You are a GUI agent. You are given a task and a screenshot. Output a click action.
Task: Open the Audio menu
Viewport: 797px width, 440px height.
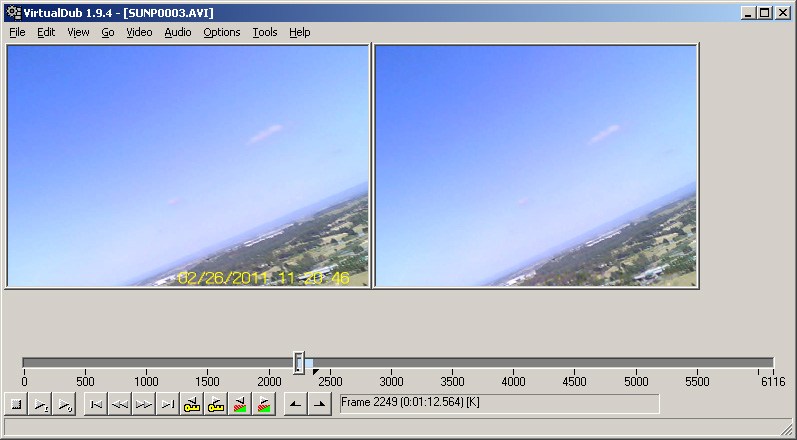click(178, 32)
